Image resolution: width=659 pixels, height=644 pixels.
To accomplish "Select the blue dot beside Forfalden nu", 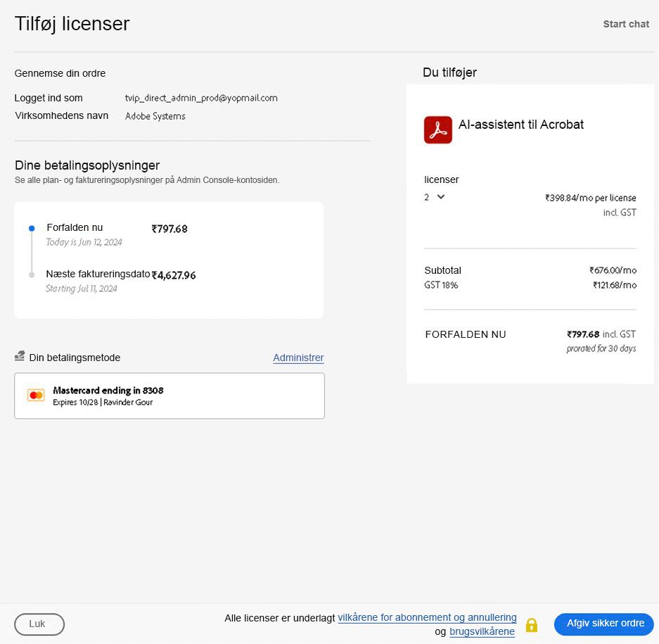I will tap(31, 228).
